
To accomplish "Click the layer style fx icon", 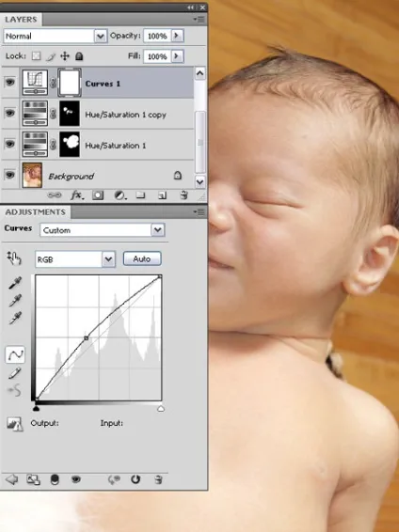I will 77,196.
